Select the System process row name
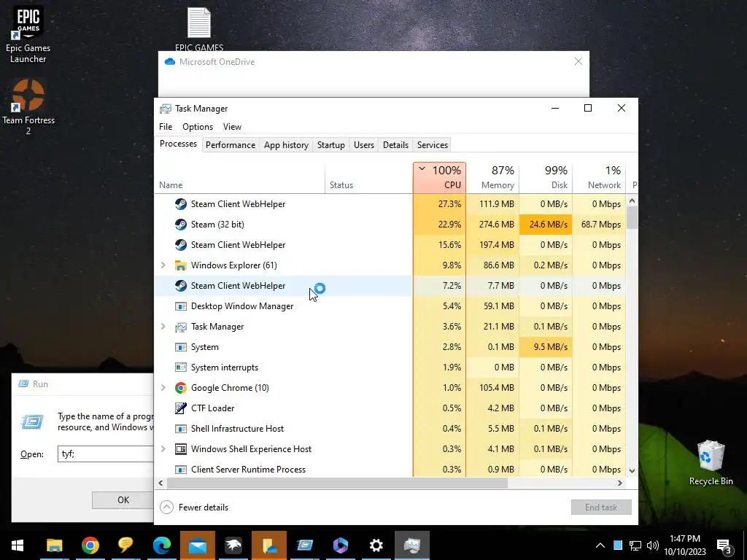Viewport: 747px width, 560px height. pos(205,347)
